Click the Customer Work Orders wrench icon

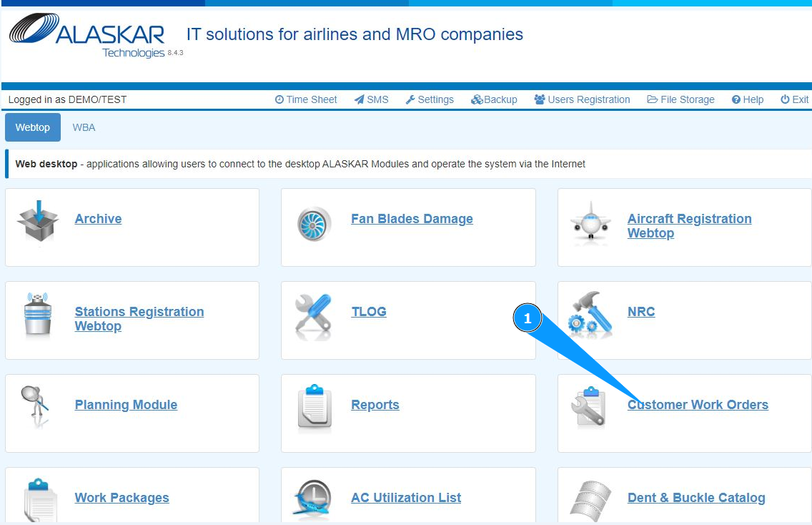[589, 408]
